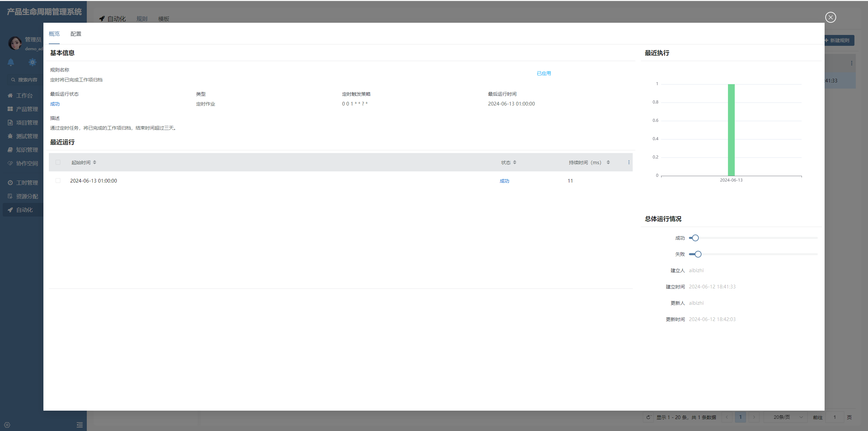Sort by start time column arrows

tap(95, 163)
